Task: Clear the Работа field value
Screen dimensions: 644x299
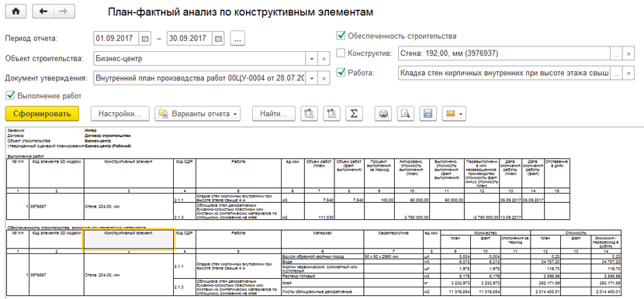Action: 628,73
